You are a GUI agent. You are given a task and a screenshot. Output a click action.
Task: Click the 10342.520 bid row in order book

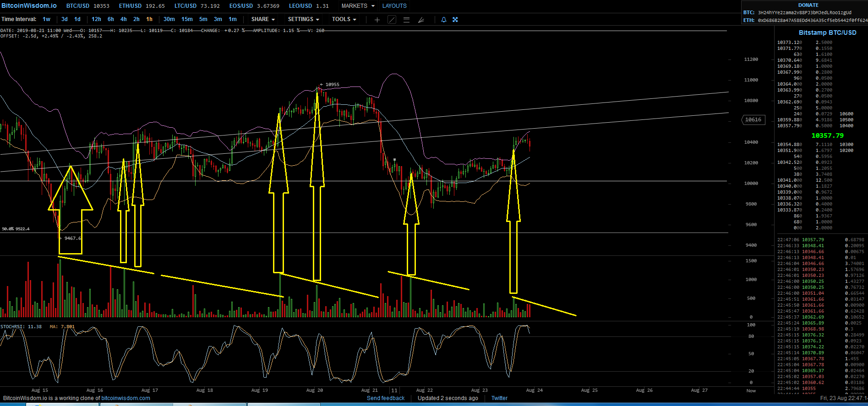pyautogui.click(x=805, y=162)
